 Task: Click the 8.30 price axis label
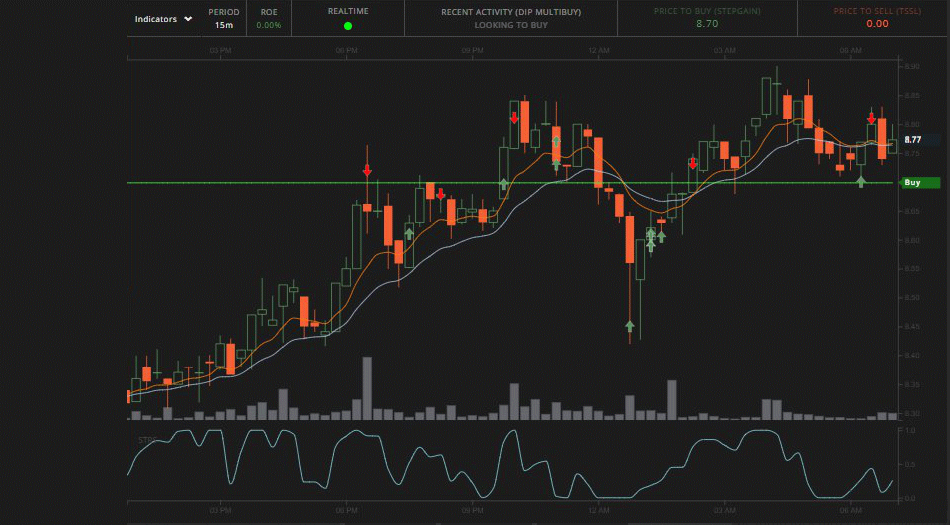(x=912, y=414)
